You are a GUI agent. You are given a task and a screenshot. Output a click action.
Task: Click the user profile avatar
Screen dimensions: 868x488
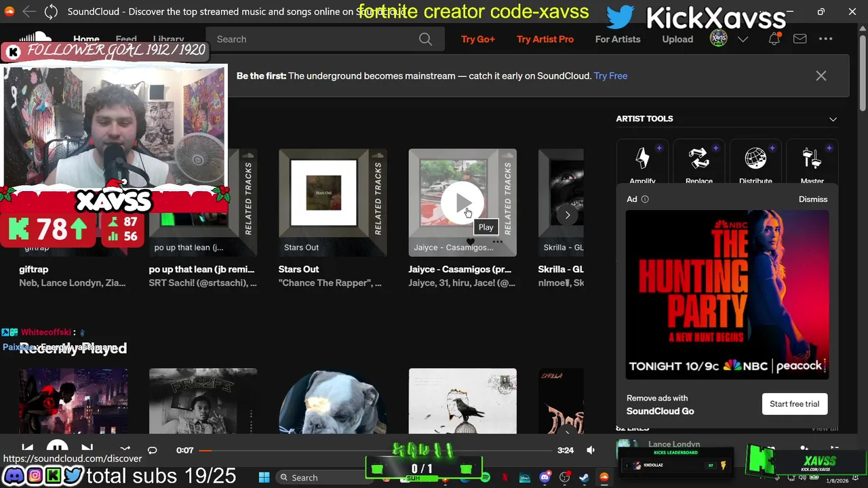[718, 39]
